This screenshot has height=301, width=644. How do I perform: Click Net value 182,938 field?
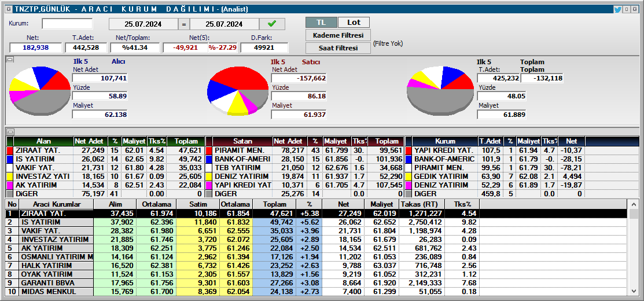click(35, 47)
